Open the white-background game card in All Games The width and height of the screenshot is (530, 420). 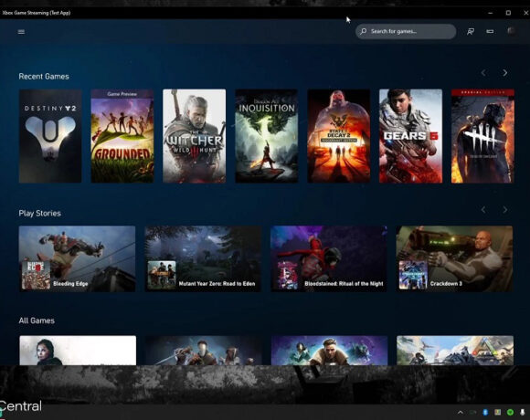coord(78,350)
